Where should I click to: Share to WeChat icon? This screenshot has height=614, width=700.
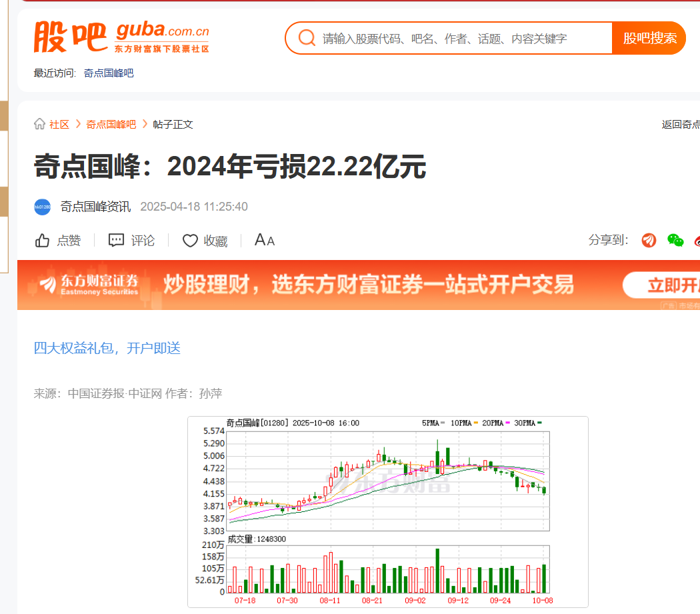click(x=675, y=240)
